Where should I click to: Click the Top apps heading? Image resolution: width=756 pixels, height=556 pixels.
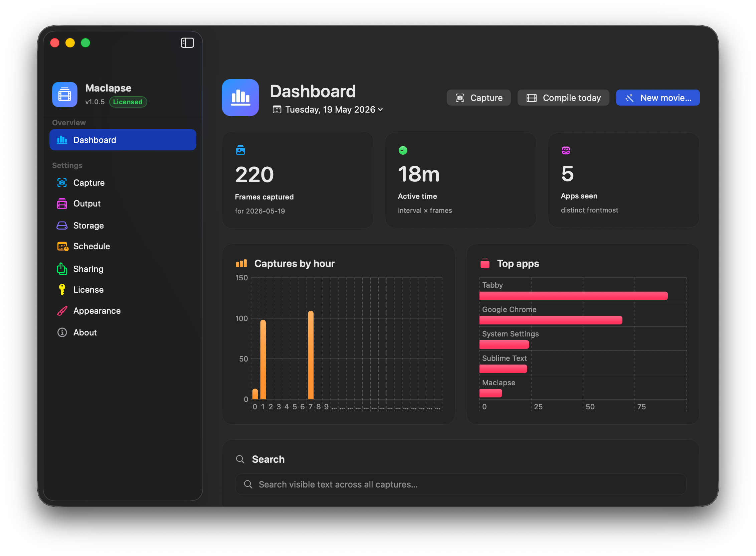point(518,264)
